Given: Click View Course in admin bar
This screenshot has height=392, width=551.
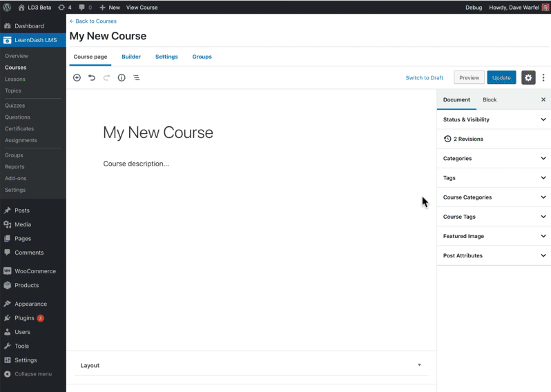Looking at the screenshot, I should click(142, 8).
